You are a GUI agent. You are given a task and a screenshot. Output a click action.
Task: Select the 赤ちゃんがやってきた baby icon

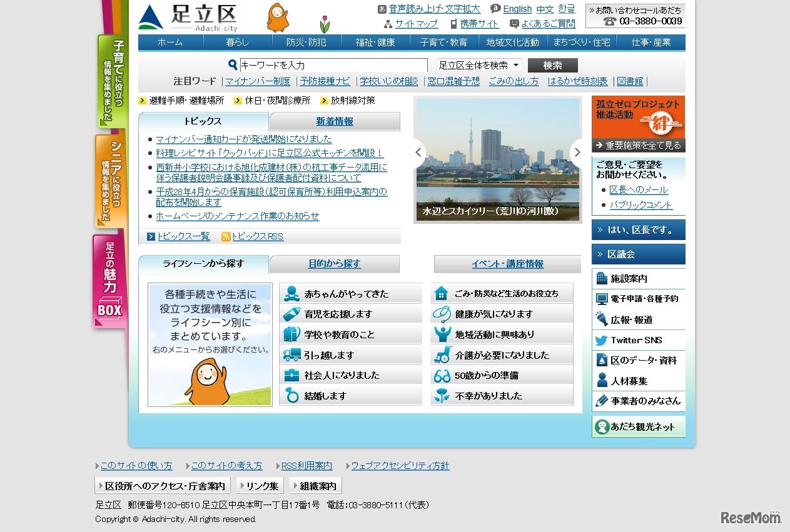tap(290, 293)
